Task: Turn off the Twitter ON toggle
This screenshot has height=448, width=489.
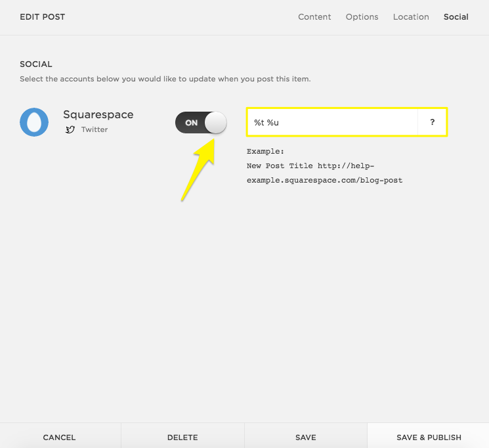Action: (200, 123)
